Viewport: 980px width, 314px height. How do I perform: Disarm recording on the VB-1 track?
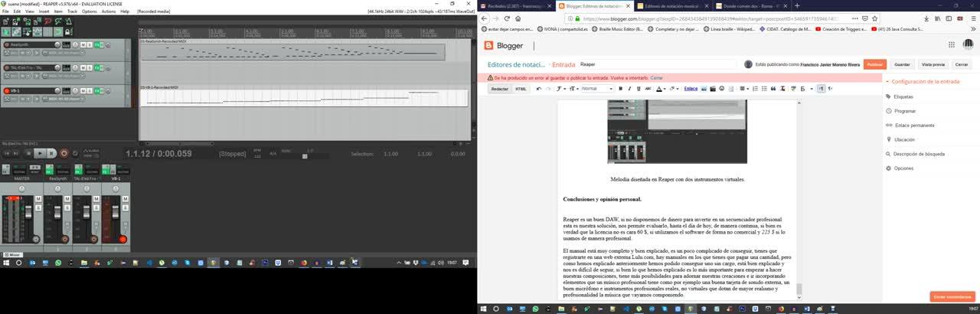tap(6, 91)
